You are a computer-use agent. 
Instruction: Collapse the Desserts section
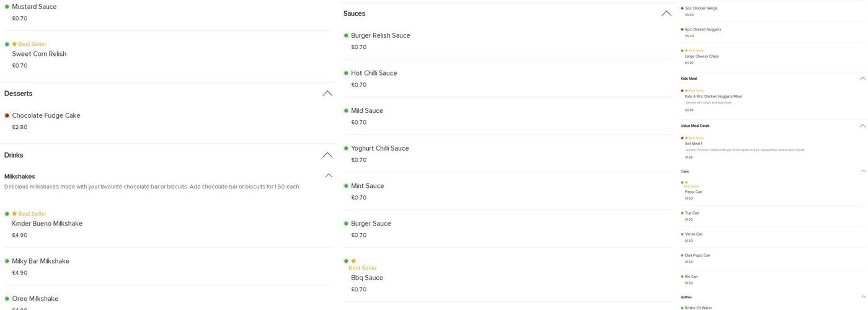click(327, 94)
